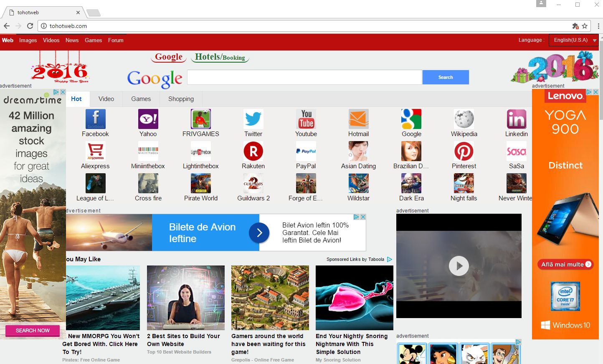The image size is (603, 364).
Task: Open the blocked extension icon in address bar
Action: click(x=575, y=26)
